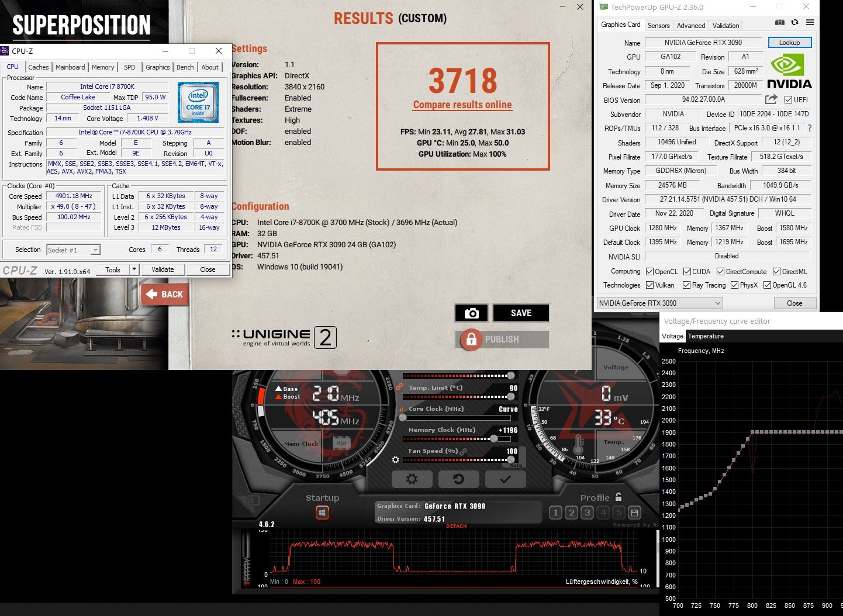The width and height of the screenshot is (843, 616).
Task: Toggle Windows startup icon in Afterburner
Action: coord(322,513)
